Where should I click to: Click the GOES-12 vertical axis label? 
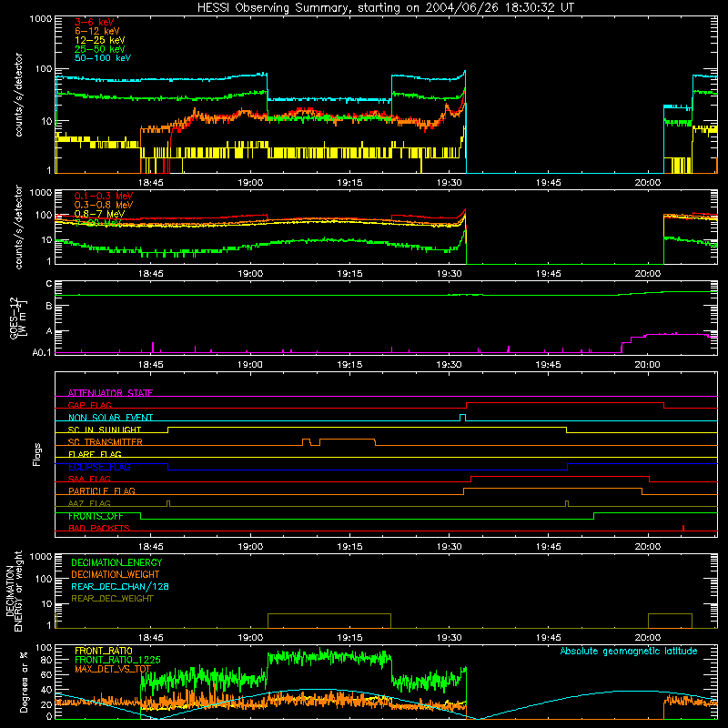[18, 318]
